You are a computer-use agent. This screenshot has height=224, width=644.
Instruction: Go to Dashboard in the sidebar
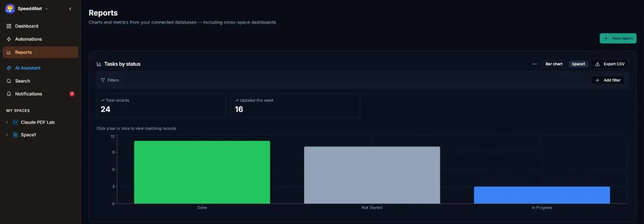pos(40,26)
